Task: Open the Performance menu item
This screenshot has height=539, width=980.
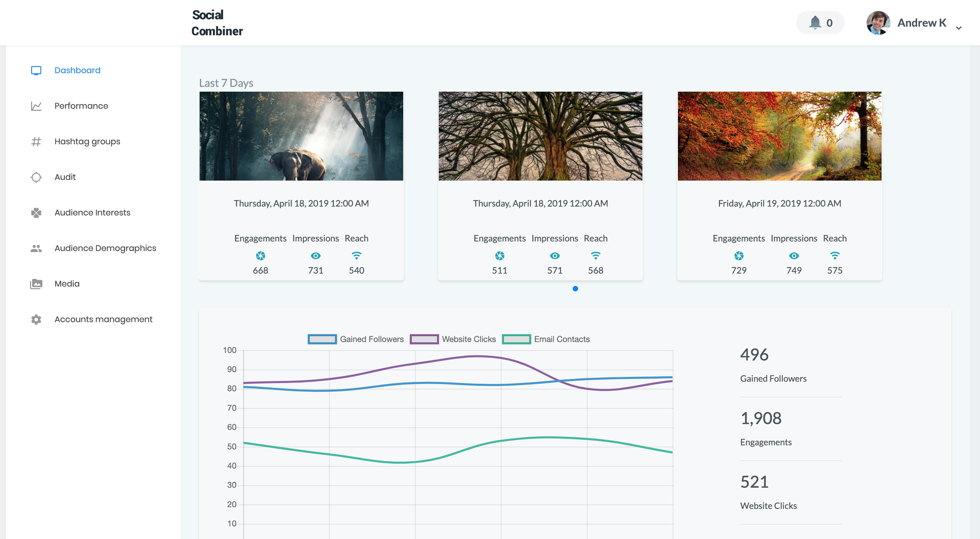Action: (81, 106)
